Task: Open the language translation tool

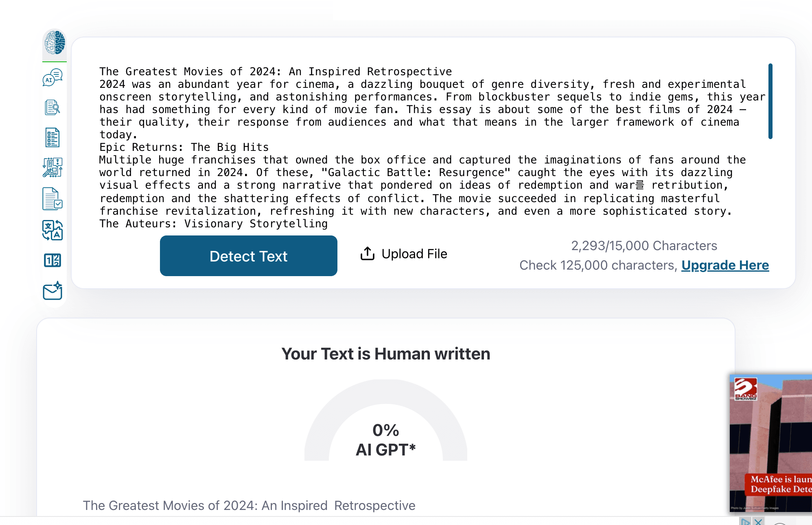Action: (53, 230)
